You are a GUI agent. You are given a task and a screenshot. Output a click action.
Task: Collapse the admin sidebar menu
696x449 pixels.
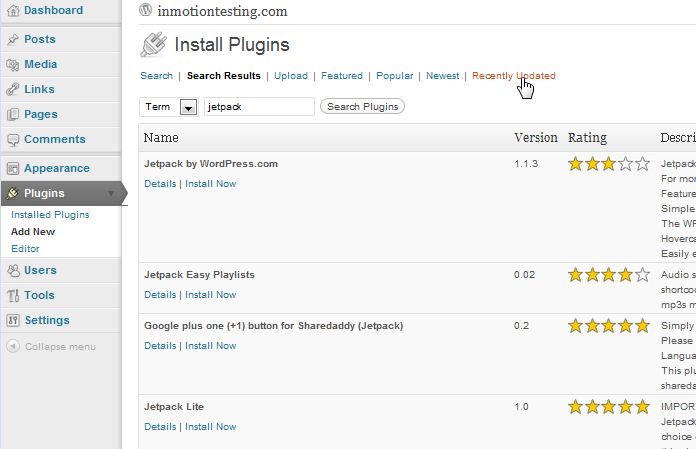point(12,346)
